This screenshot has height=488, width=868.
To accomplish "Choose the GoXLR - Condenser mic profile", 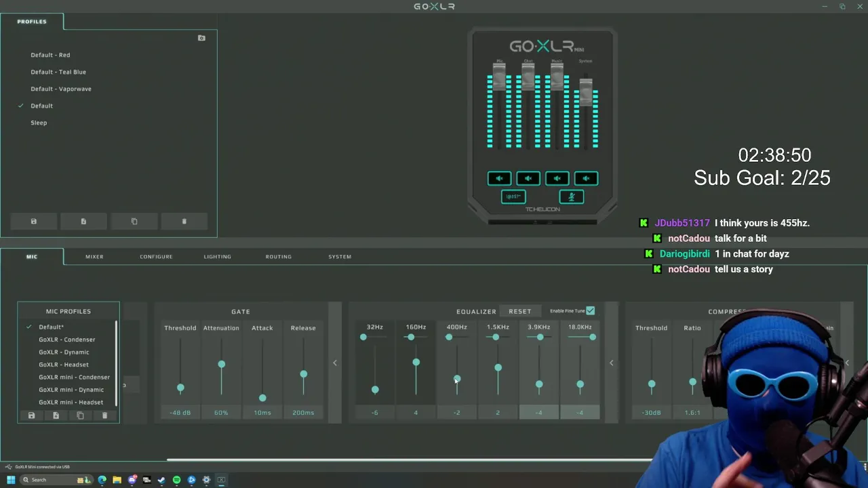I will coord(67,340).
